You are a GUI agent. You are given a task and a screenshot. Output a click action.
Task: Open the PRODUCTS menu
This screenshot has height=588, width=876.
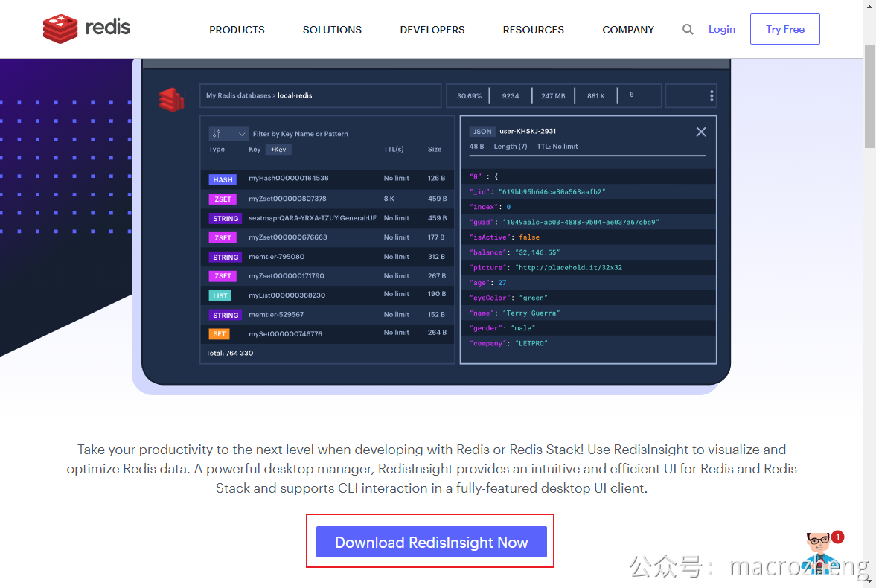pyautogui.click(x=237, y=30)
